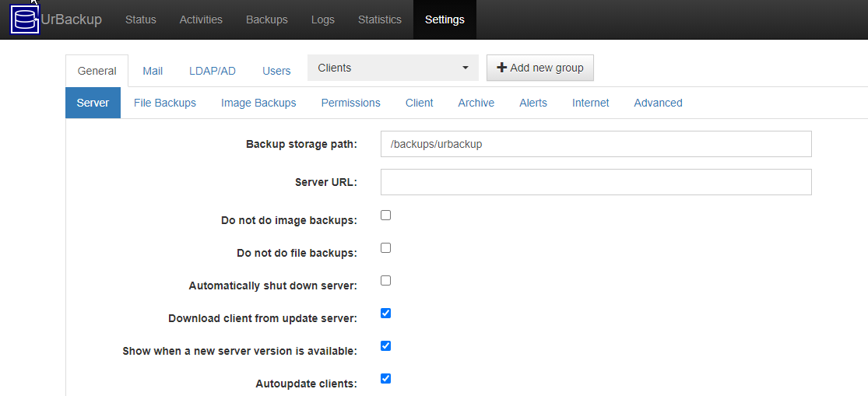Enable Do not do image backups
Viewport: 868px width, 396px height.
tap(386, 216)
